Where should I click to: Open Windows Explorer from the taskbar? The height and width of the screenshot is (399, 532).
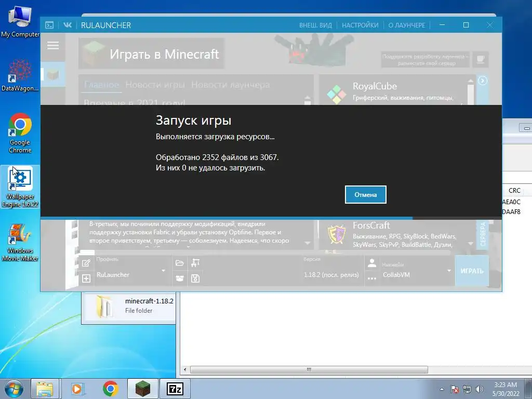[45, 389]
